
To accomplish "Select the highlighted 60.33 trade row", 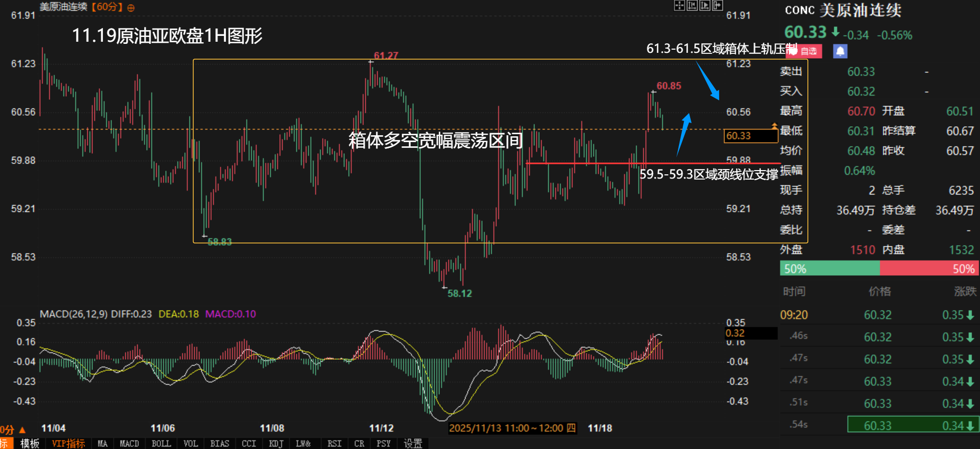I will coord(912,425).
